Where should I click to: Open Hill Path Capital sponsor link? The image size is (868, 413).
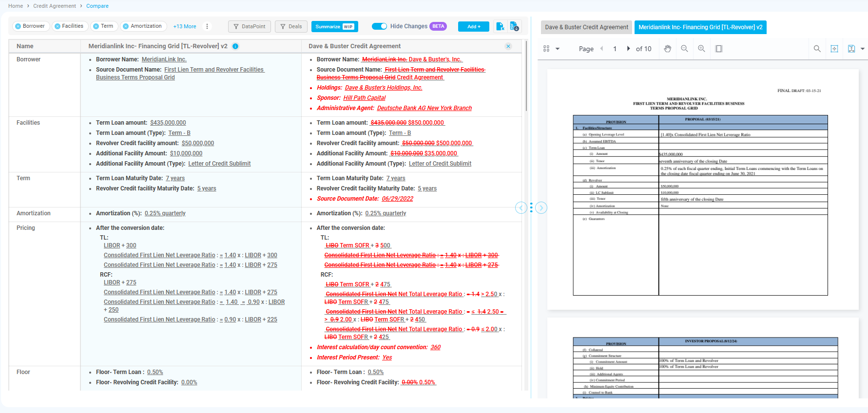tap(365, 98)
